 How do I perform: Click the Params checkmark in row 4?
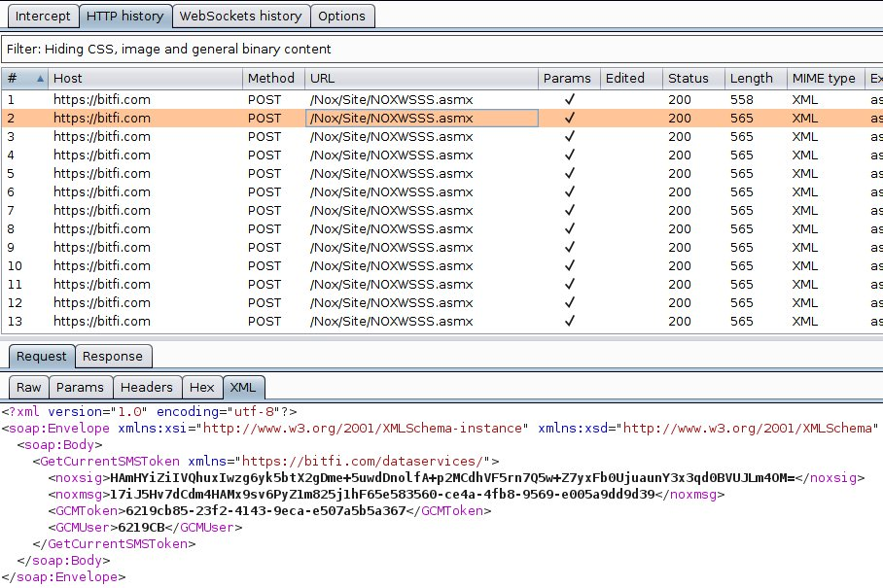570,156
